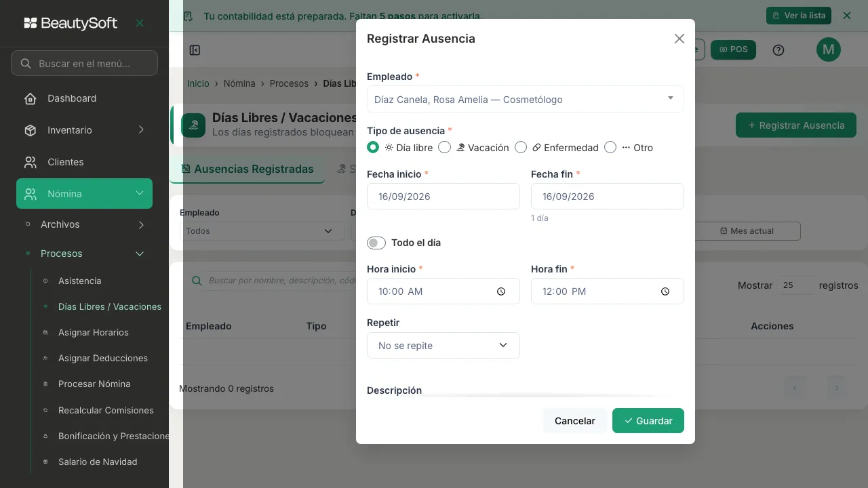Screen dimensions: 868x488
Task: Click the clock icon in Hora inicio
Action: [x=501, y=291]
